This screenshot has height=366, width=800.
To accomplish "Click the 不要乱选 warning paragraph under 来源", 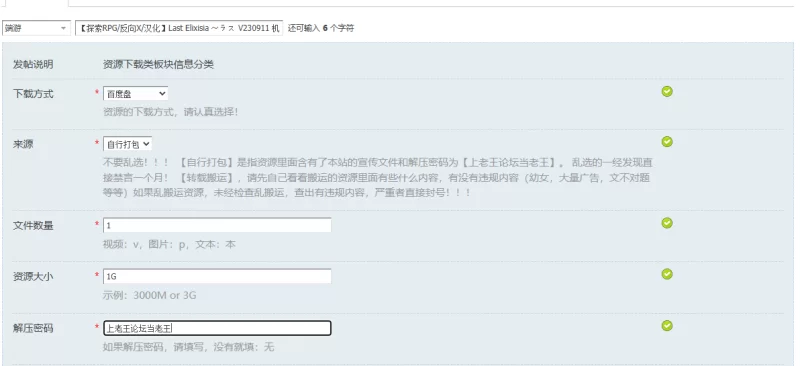I will point(378,178).
